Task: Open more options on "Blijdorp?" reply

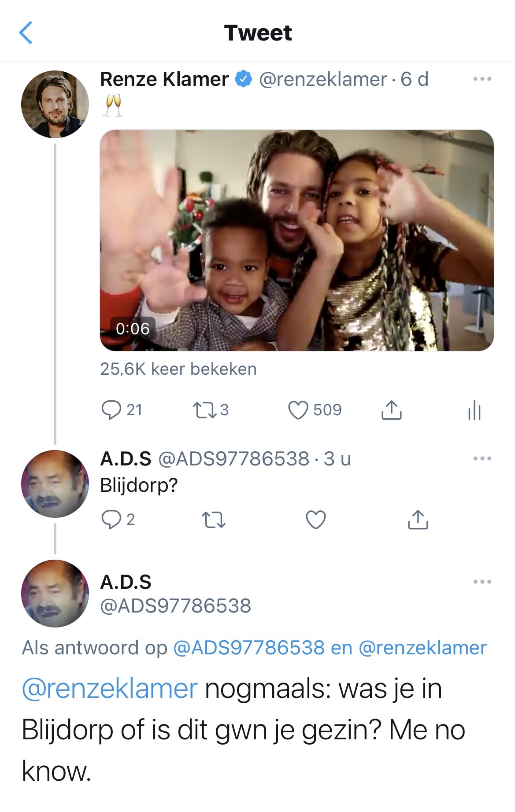Action: pyautogui.click(x=482, y=458)
